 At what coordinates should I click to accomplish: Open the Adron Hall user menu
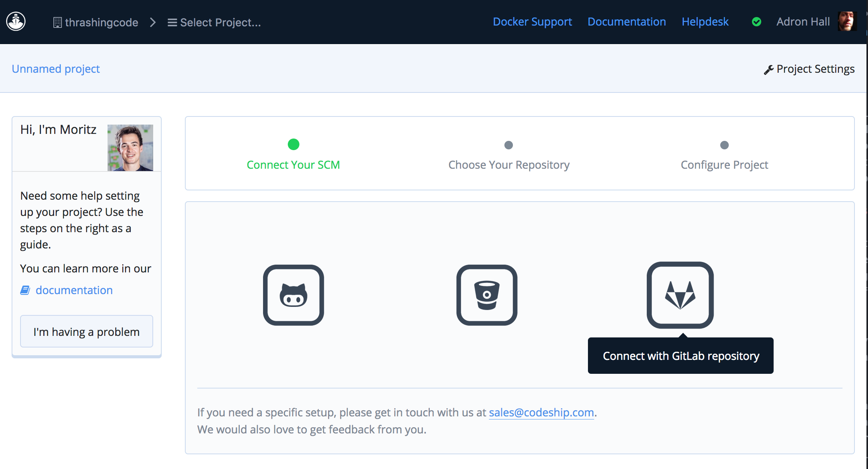pyautogui.click(x=803, y=22)
